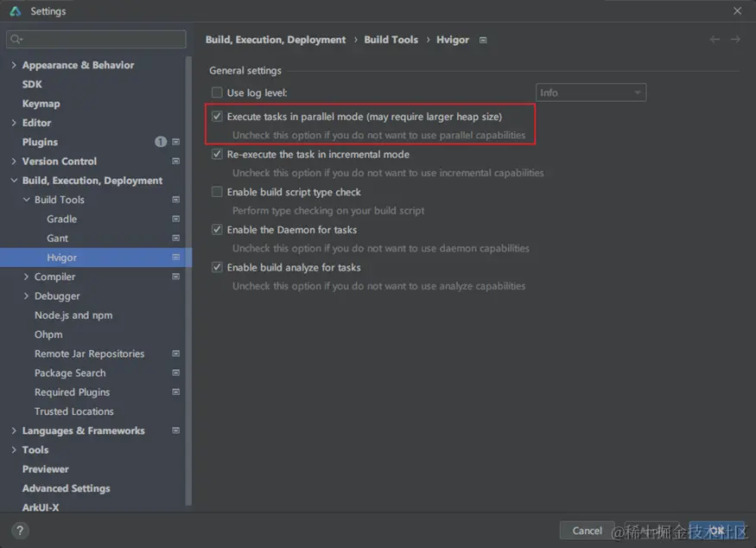Click the Plugins update badge showing 1
The image size is (756, 548).
click(161, 142)
